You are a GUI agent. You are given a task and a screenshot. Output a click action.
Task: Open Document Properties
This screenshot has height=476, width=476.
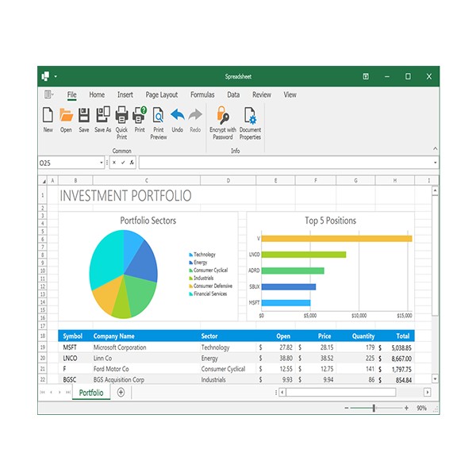(250, 123)
